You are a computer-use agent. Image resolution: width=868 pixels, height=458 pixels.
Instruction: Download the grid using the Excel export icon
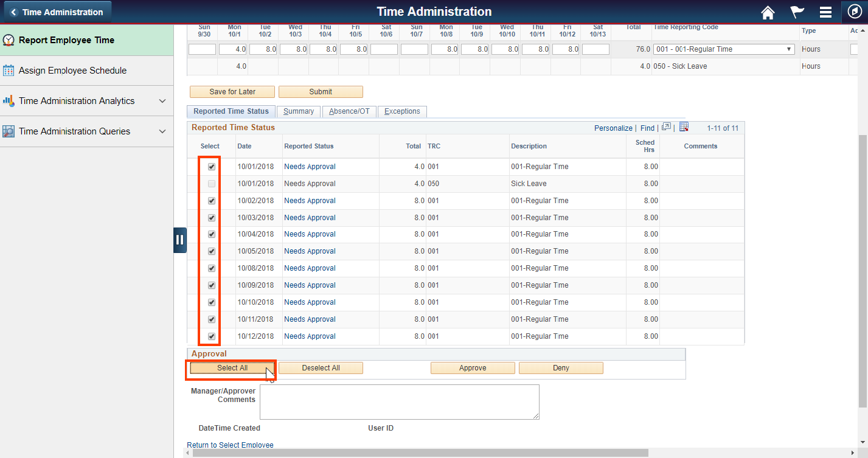[x=684, y=127]
